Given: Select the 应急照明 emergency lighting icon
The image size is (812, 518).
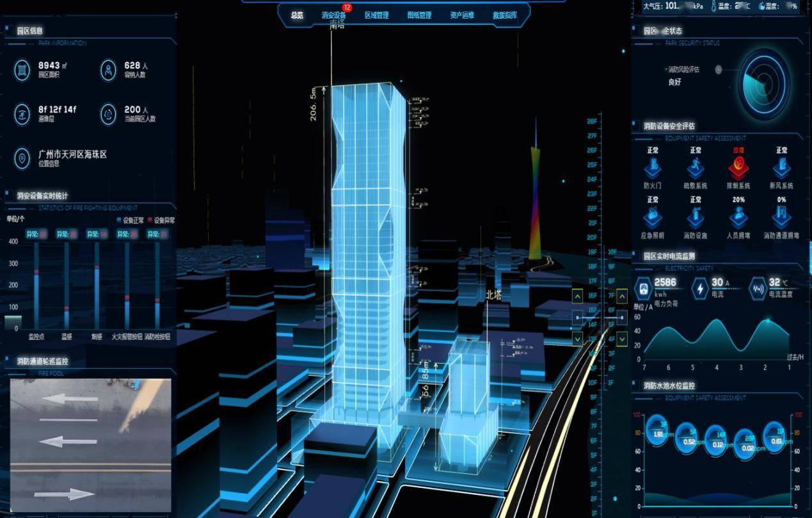Looking at the screenshot, I should pos(653,218).
